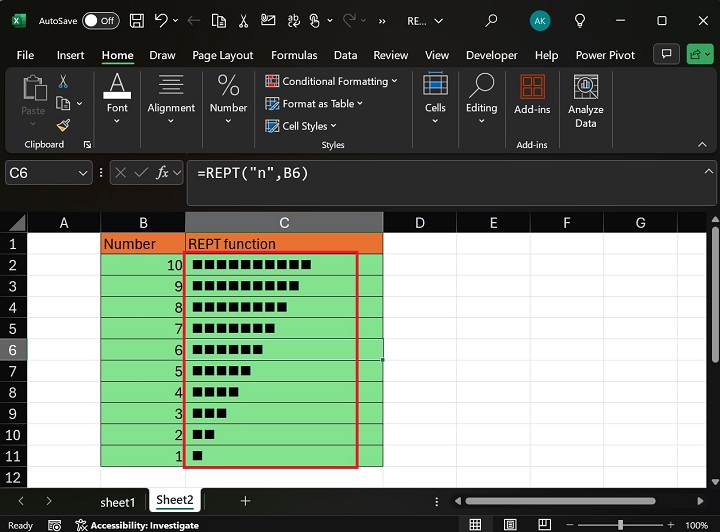
Task: Click the Format Painter brush icon
Action: [64, 125]
